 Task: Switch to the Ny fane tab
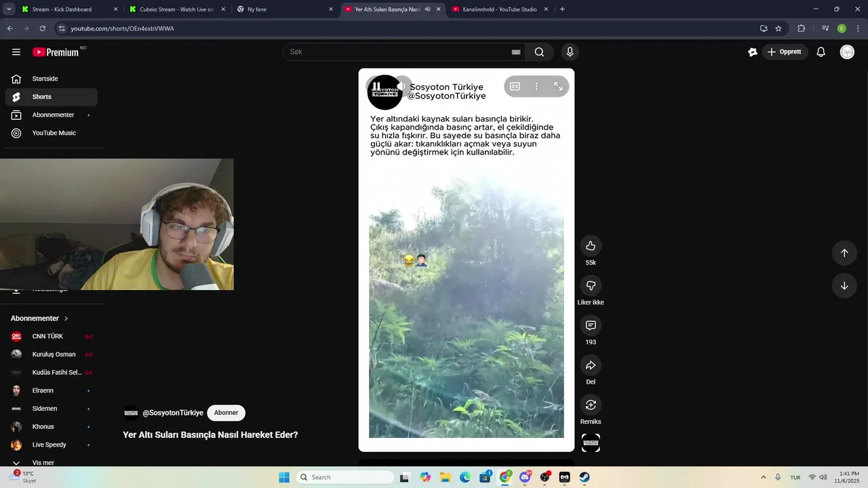285,9
